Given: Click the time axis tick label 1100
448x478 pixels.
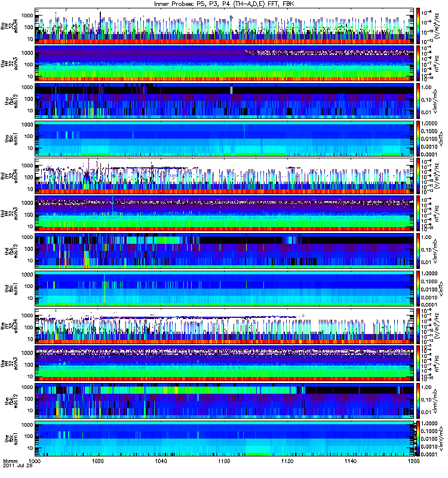Looking at the screenshot, I should [224, 461].
